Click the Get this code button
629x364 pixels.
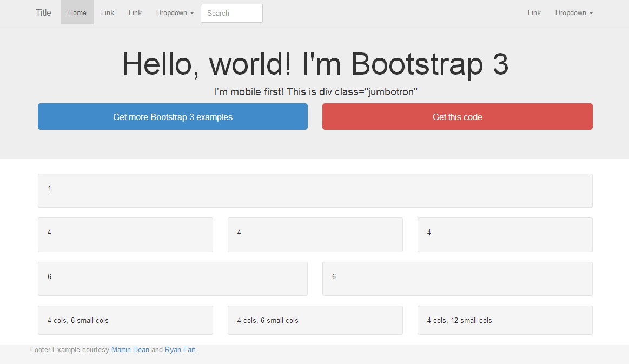[x=458, y=116]
